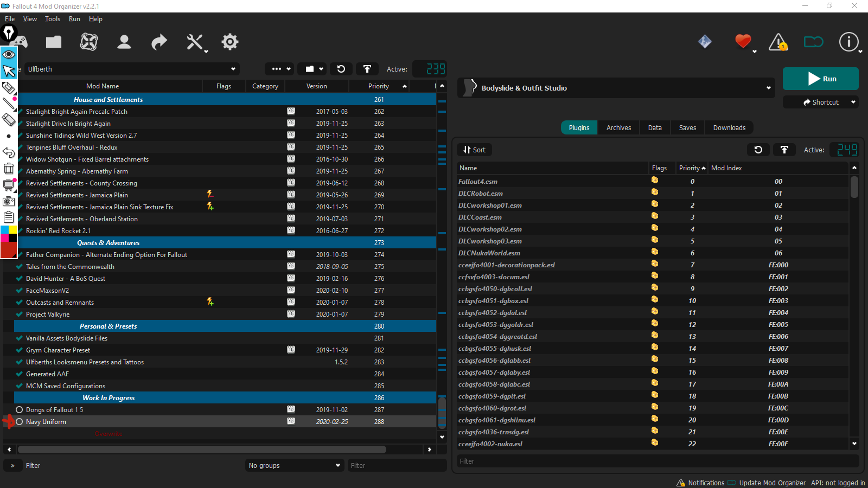The image size is (868, 488).
Task: Click the blue diamond icon in top toolbar
Action: [705, 42]
